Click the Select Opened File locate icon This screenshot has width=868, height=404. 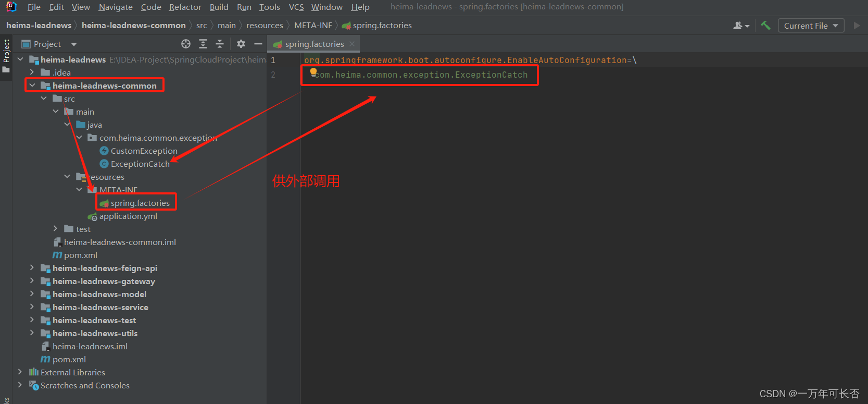(186, 44)
